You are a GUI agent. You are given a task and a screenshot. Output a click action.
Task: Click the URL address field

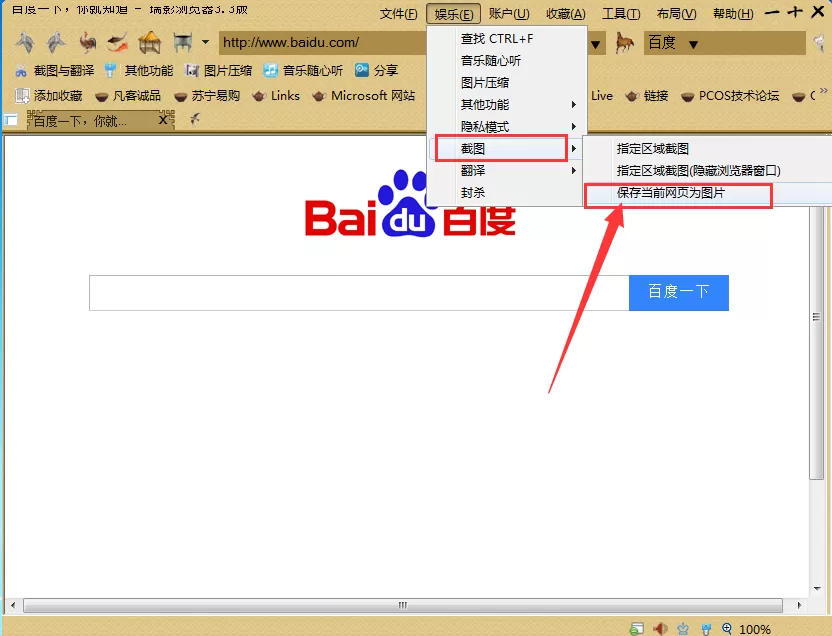pyautogui.click(x=323, y=42)
